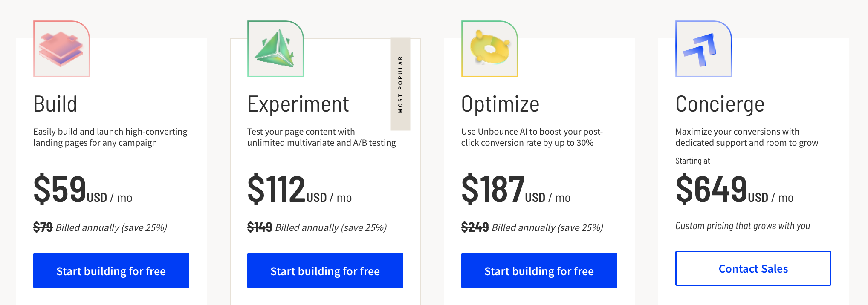Click the yellow ring Optimize icon

pyautogui.click(x=489, y=49)
